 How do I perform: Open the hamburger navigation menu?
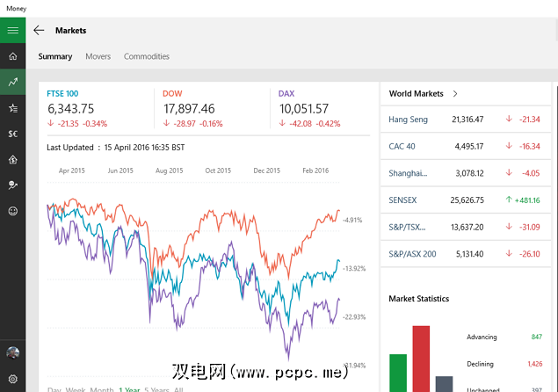[12, 30]
